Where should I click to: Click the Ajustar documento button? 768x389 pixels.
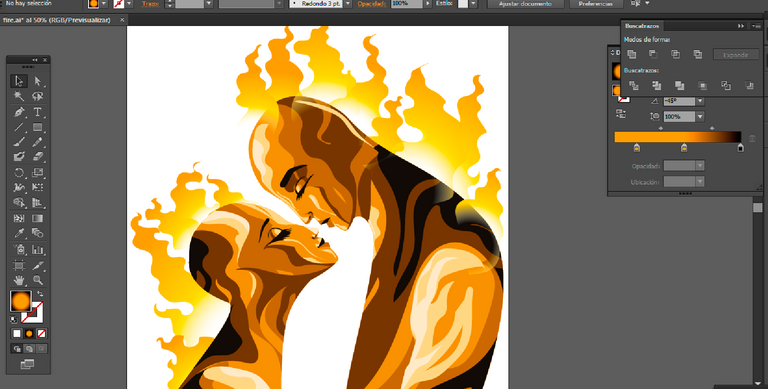525,3
